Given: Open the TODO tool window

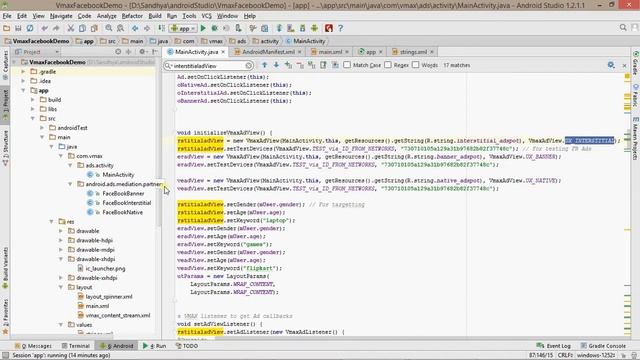Looking at the screenshot, I should coord(187,346).
